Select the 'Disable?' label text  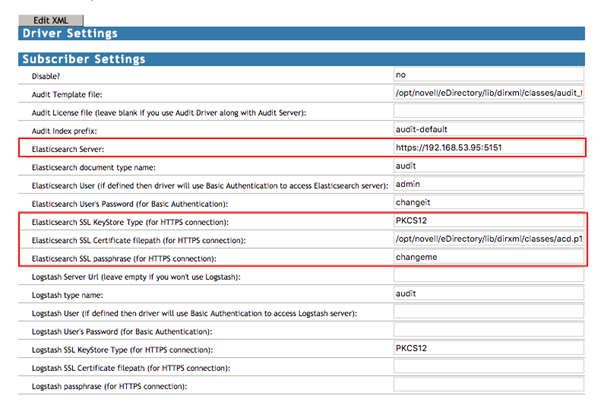(46, 76)
